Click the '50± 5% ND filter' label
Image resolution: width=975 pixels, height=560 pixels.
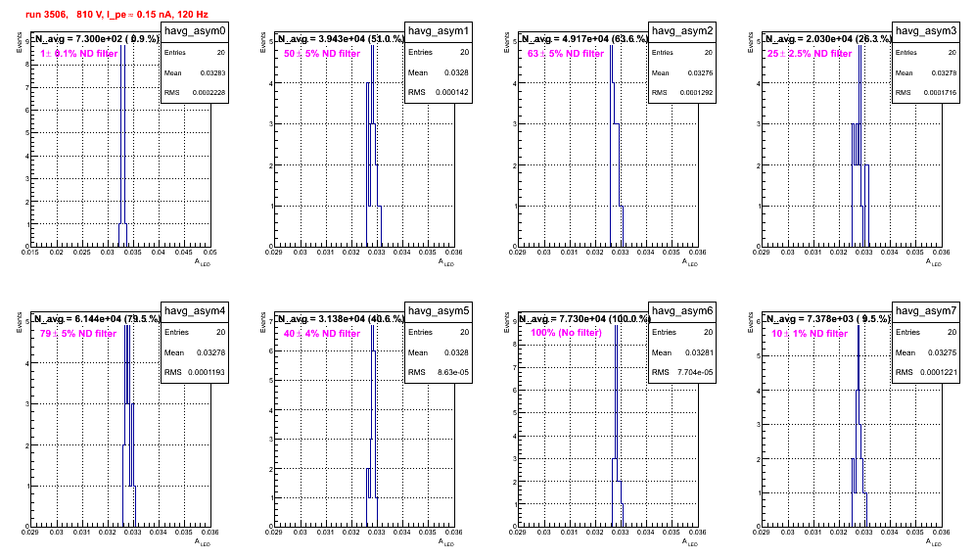tap(322, 54)
